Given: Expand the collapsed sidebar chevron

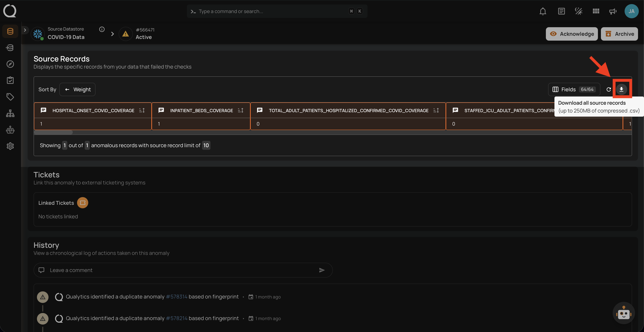Looking at the screenshot, I should point(25,30).
